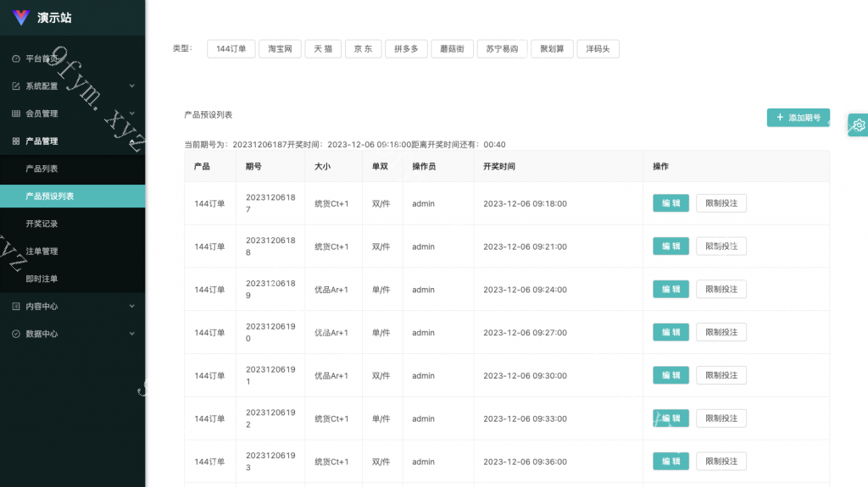The width and height of the screenshot is (868, 487).
Task: Click the 平台首页 dashboard icon
Action: pyautogui.click(x=16, y=58)
